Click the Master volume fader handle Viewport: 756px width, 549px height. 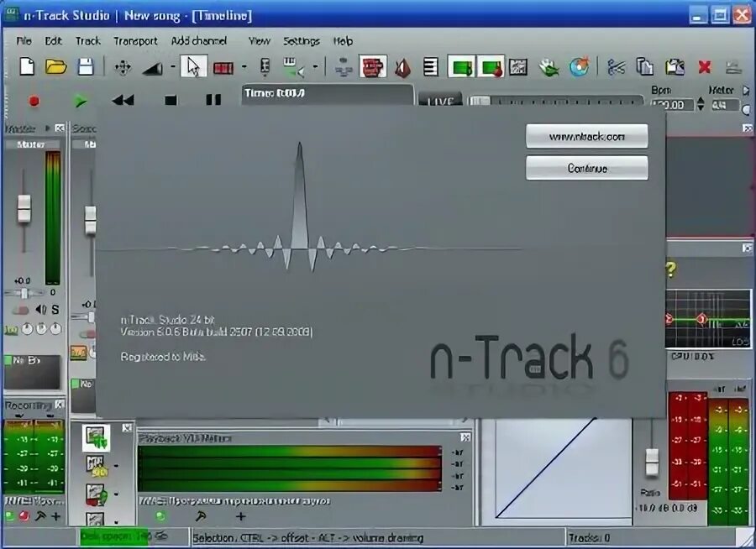pyautogui.click(x=24, y=209)
